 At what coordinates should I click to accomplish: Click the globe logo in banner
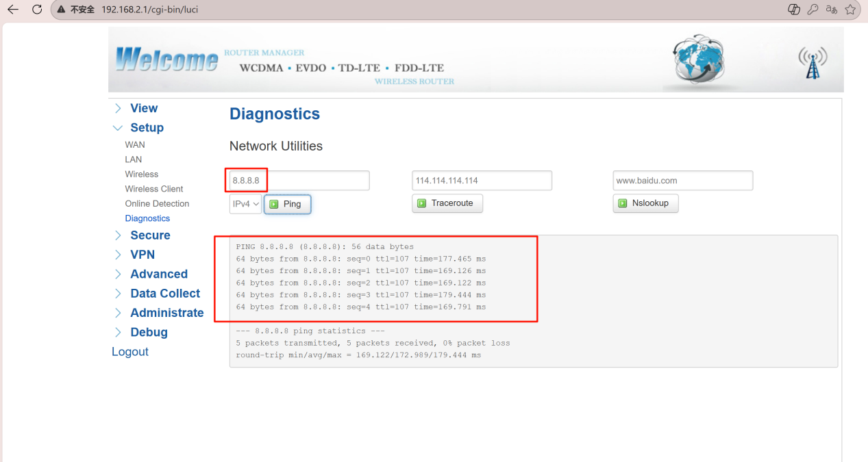coord(697,60)
